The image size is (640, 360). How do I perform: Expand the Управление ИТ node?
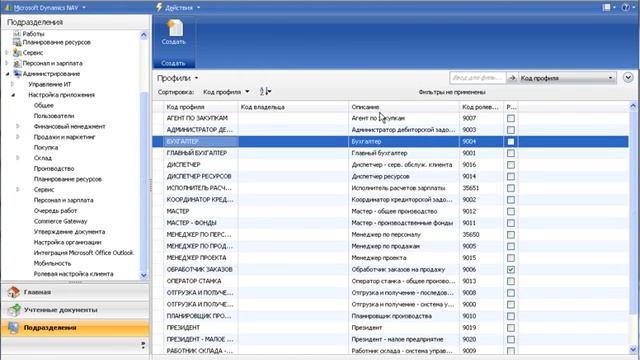coord(12,84)
